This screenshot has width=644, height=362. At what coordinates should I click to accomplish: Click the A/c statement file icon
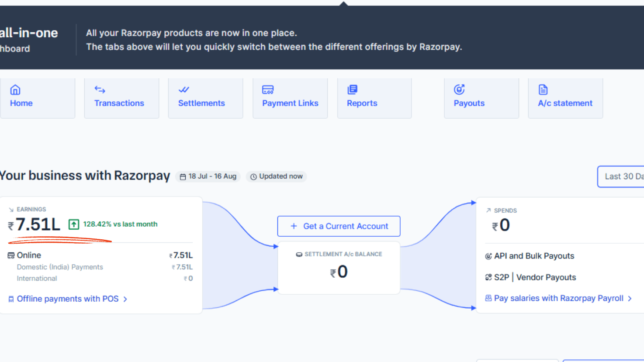coord(543,90)
